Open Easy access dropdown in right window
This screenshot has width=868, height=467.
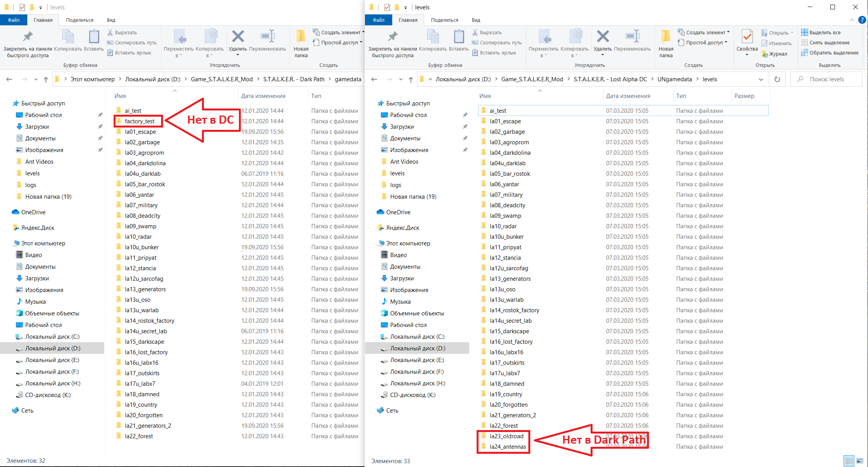pos(703,42)
